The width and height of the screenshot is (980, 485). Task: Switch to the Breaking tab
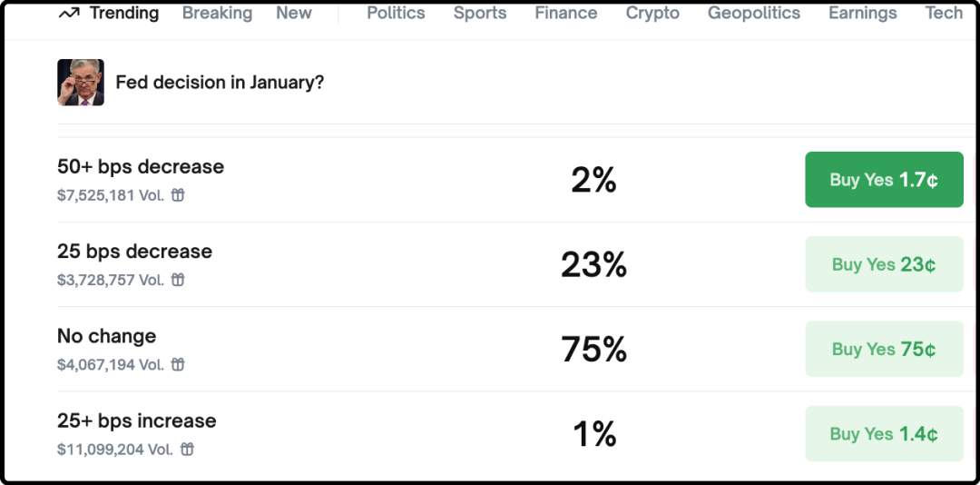click(x=217, y=14)
